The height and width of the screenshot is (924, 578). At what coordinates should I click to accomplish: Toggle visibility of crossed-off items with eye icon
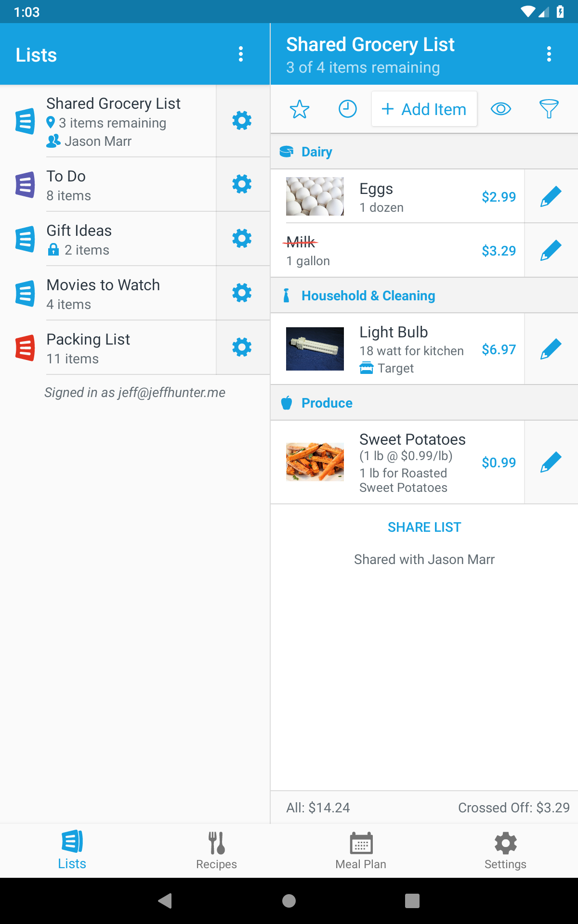tap(501, 109)
